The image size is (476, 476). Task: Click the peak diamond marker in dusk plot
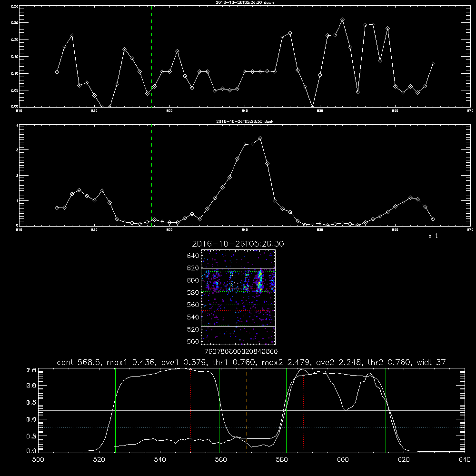point(260,139)
